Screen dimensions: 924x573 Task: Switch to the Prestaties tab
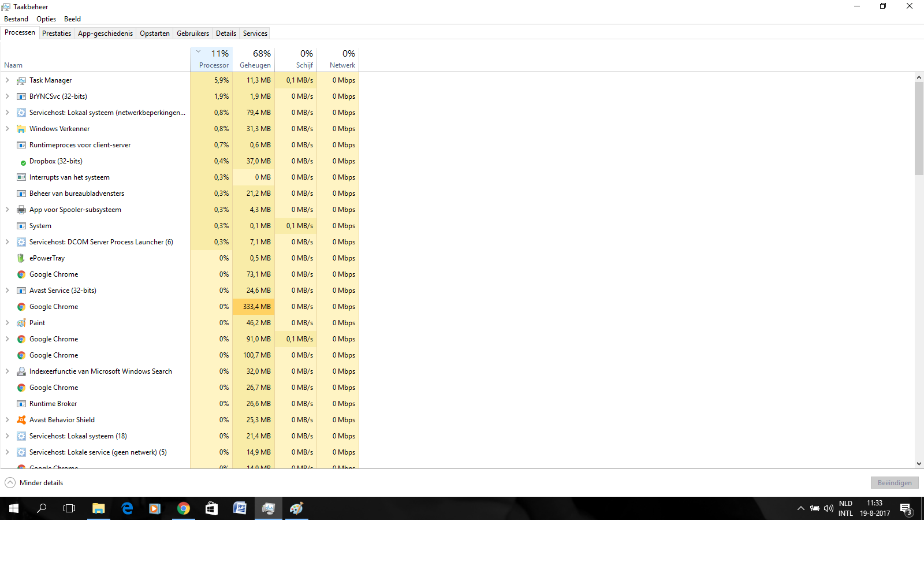(57, 34)
